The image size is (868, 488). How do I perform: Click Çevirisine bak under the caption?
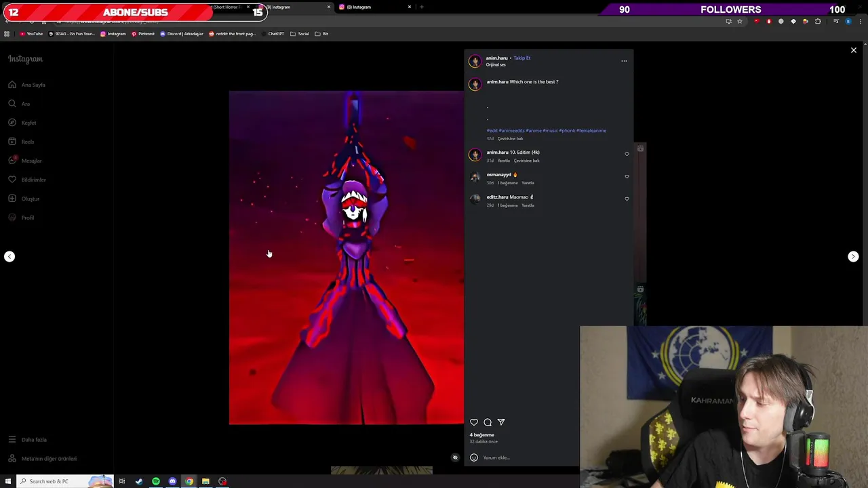(510, 139)
